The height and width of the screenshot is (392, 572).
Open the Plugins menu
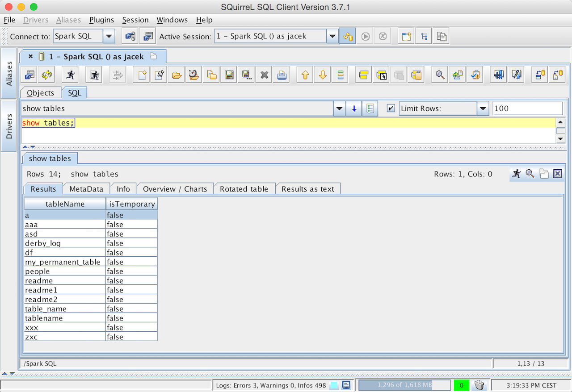click(101, 20)
